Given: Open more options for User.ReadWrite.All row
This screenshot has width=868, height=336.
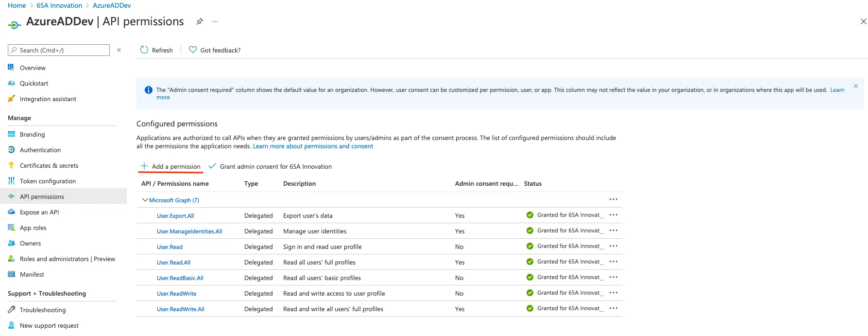Looking at the screenshot, I should click(x=613, y=308).
